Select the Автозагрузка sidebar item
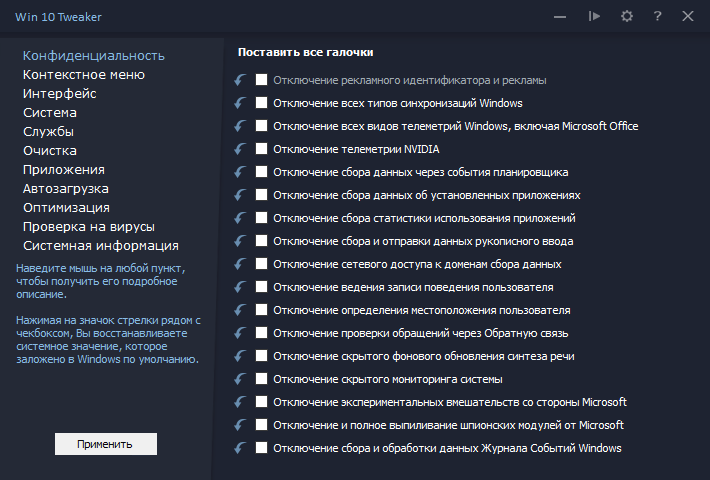 click(x=66, y=188)
